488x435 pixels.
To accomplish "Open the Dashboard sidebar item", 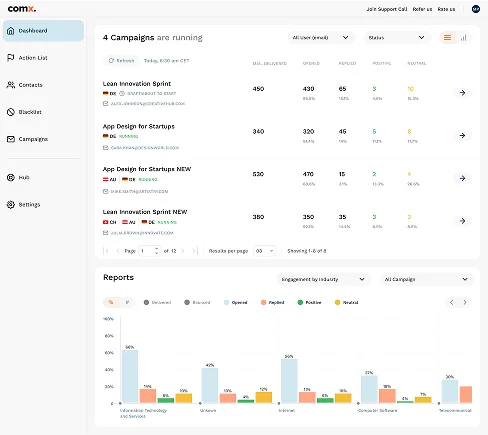I will pos(43,31).
